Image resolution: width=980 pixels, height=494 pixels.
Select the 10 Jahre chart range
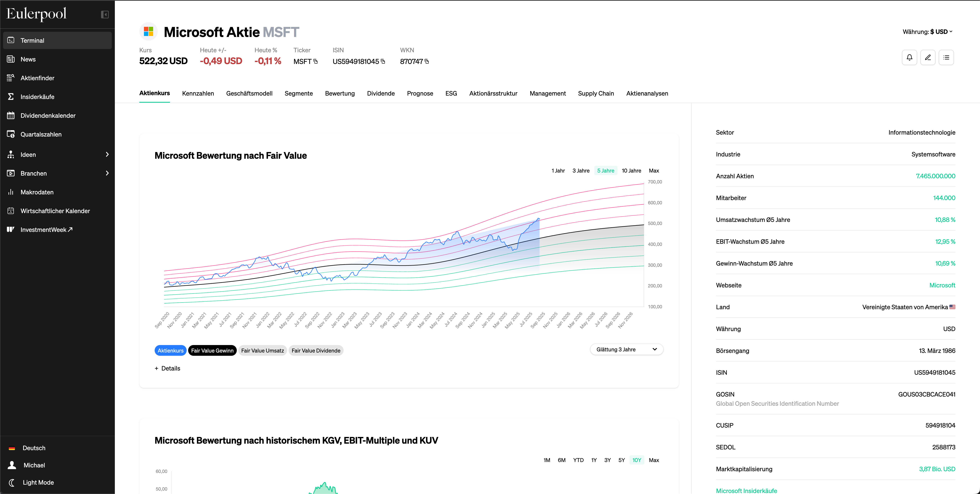point(631,170)
